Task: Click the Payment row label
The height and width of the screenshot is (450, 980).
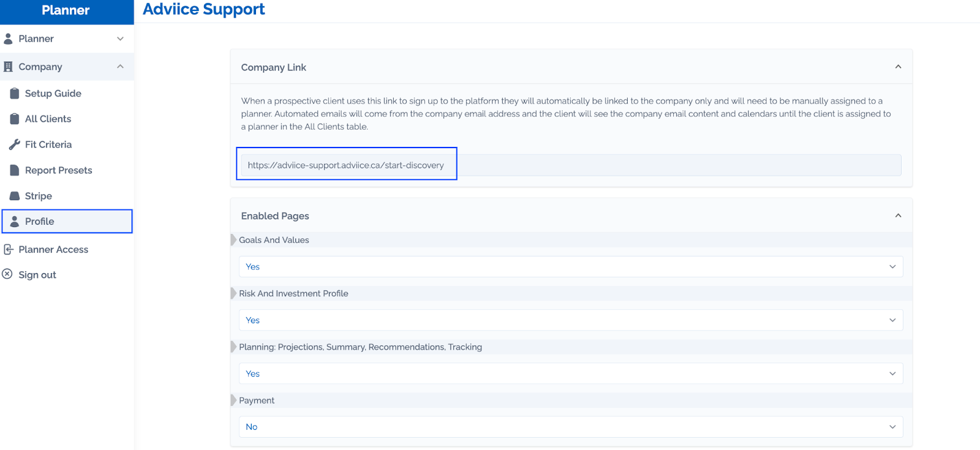Action: click(x=257, y=400)
